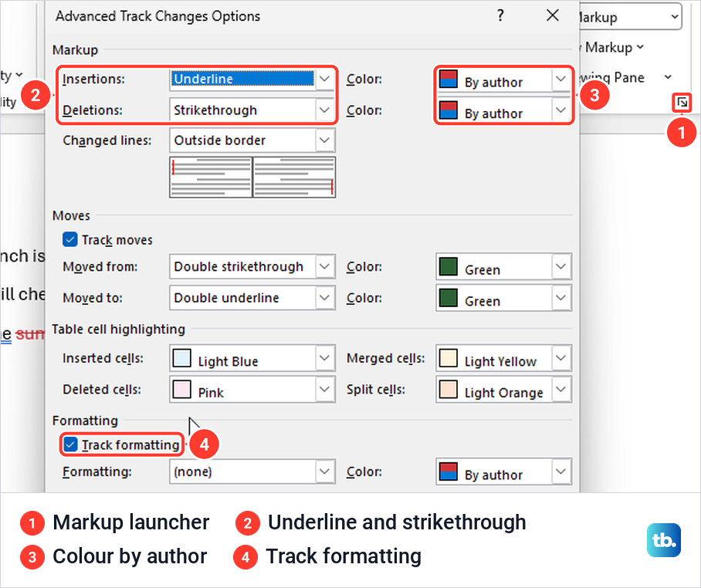Open the Moved from style dropdown

[324, 266]
